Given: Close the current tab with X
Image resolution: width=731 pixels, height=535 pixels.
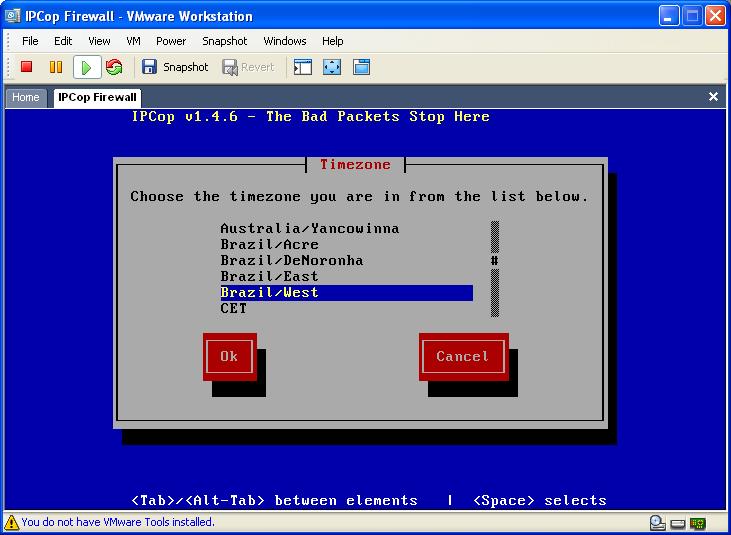Looking at the screenshot, I should click(x=713, y=96).
